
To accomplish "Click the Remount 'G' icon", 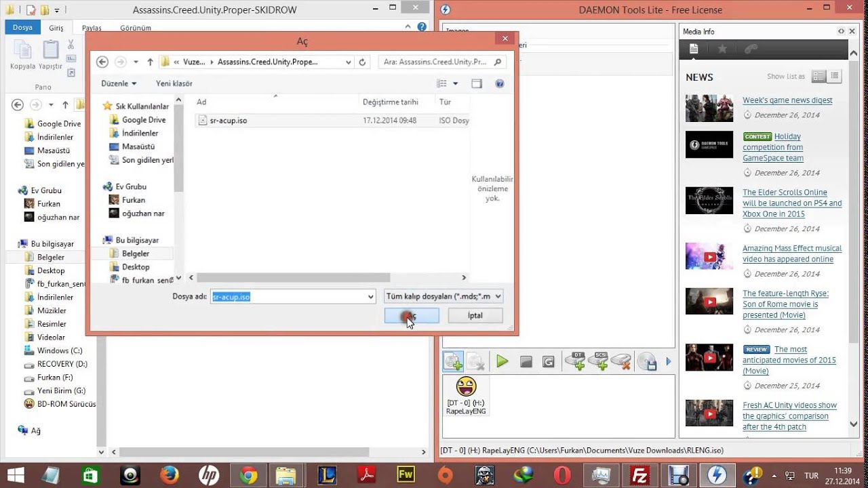I will [549, 362].
